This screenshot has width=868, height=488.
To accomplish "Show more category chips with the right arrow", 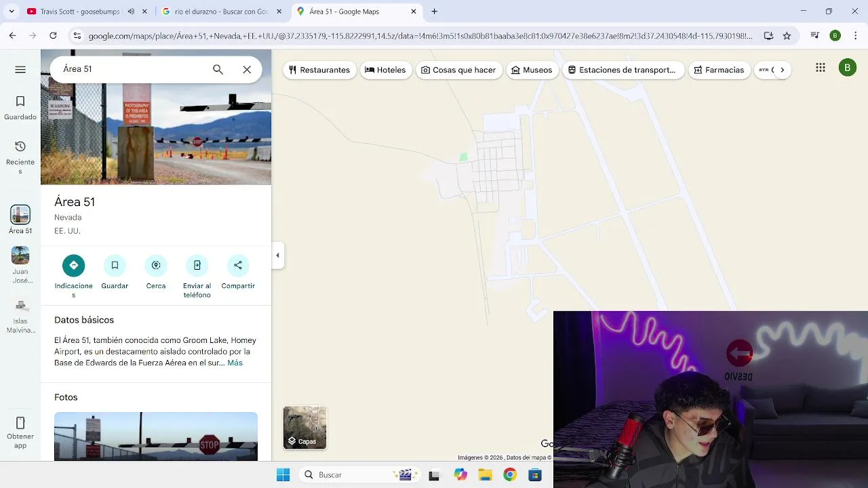I will [x=782, y=70].
